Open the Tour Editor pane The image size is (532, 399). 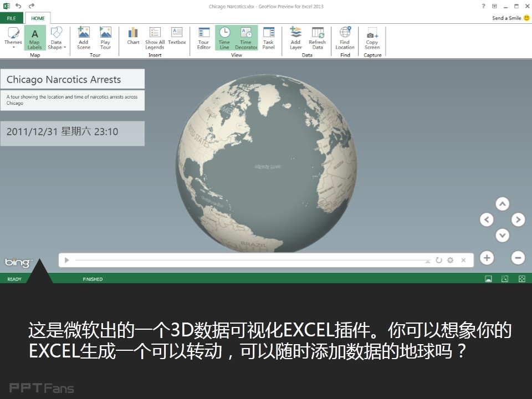coord(204,37)
